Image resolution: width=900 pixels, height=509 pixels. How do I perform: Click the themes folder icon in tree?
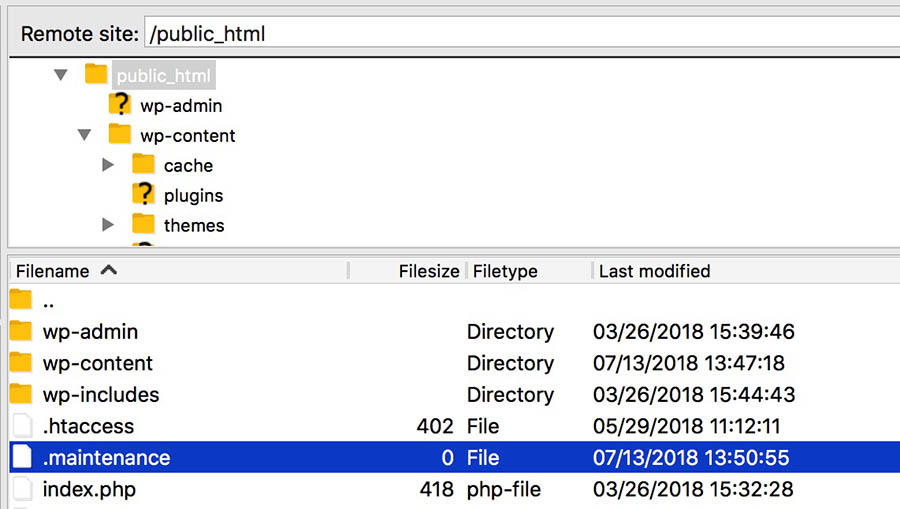click(144, 225)
